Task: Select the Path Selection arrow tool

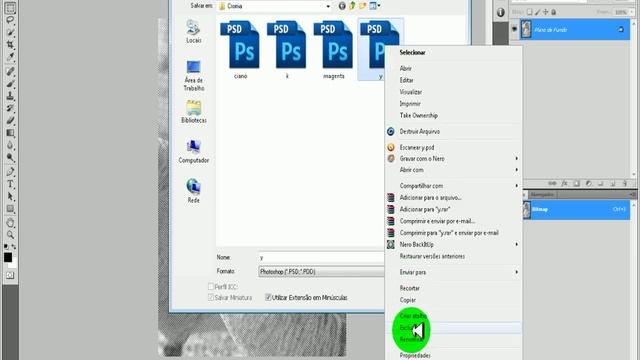Action: pos(10,196)
